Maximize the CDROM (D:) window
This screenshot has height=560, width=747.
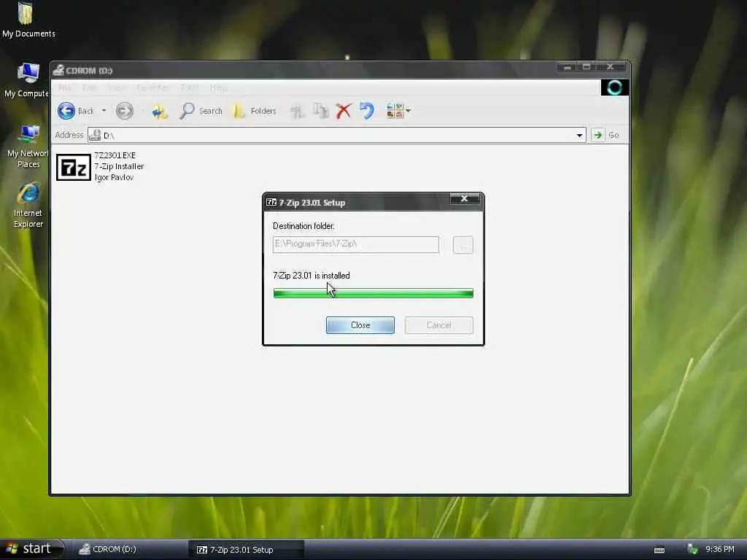tap(587, 67)
